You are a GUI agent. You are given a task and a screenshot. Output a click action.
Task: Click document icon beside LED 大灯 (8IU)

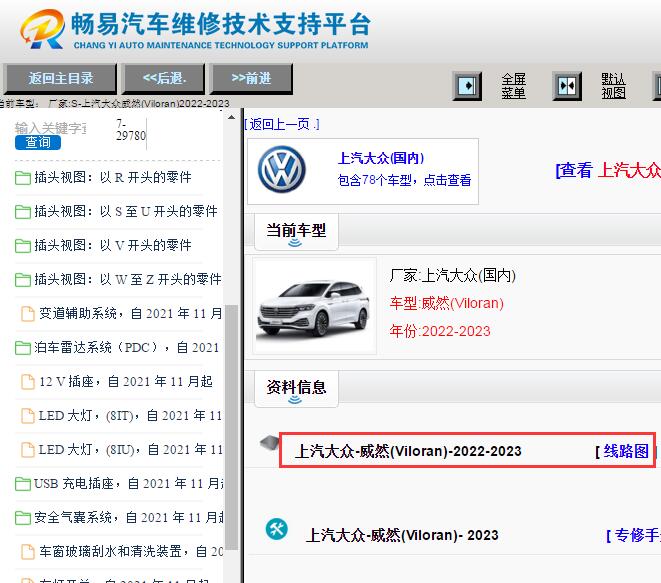(28, 450)
